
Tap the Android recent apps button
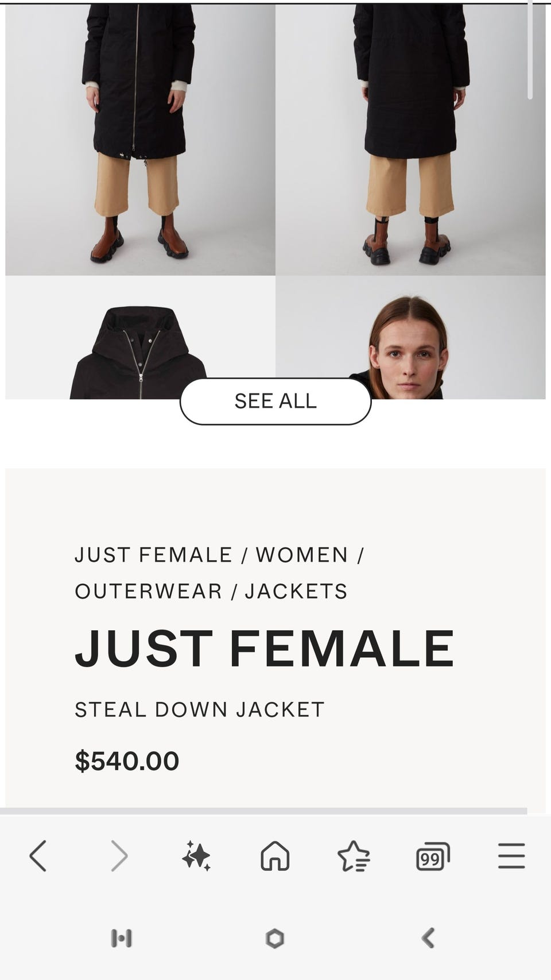point(121,938)
